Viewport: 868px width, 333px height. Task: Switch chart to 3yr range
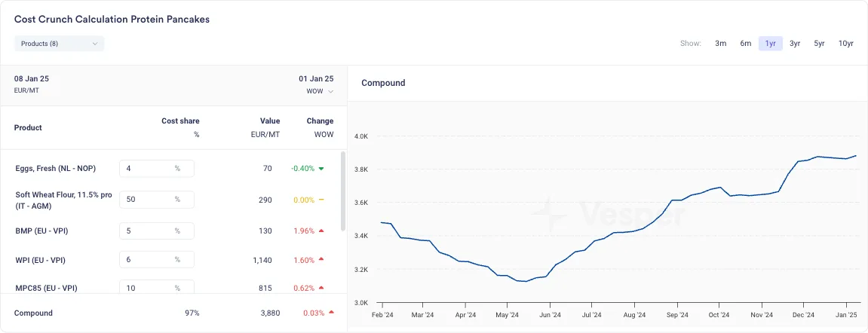(x=795, y=44)
